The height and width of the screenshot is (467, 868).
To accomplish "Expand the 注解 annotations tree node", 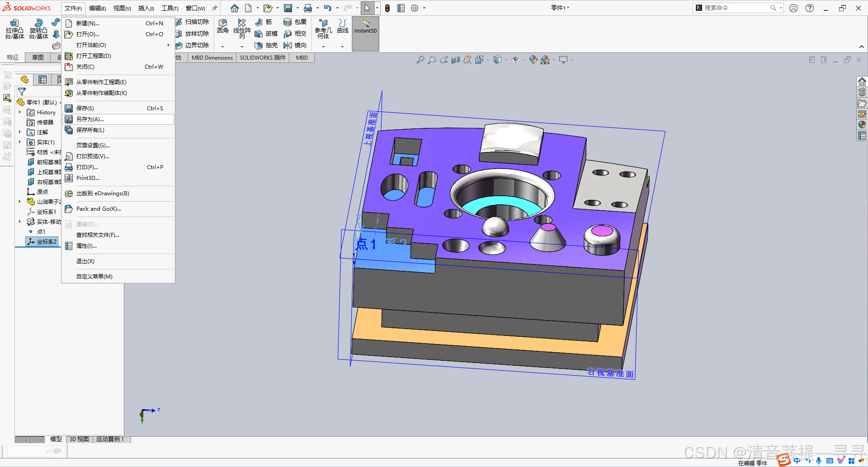I will (x=20, y=132).
